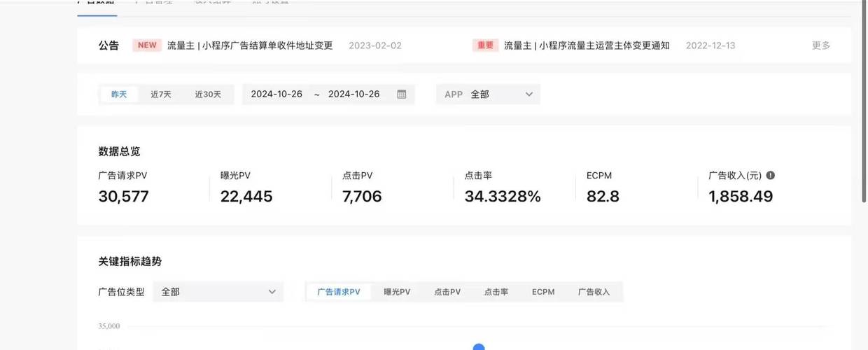Click the 2023-02-02 announcement date
This screenshot has width=868, height=350.
pyautogui.click(x=375, y=45)
